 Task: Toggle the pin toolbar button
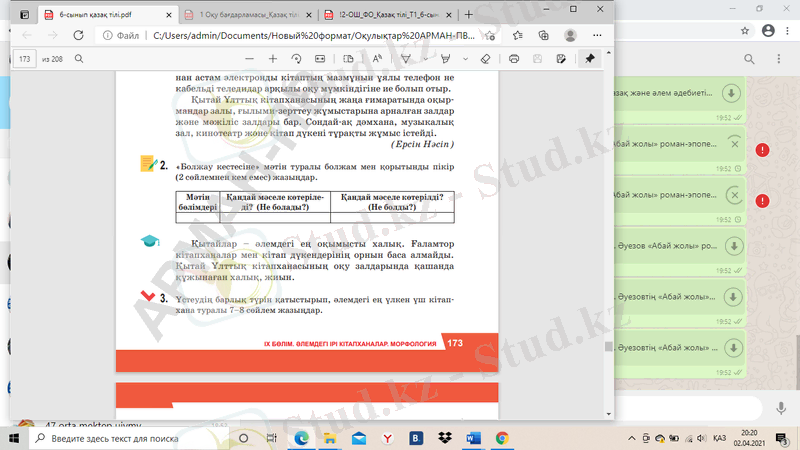590,59
